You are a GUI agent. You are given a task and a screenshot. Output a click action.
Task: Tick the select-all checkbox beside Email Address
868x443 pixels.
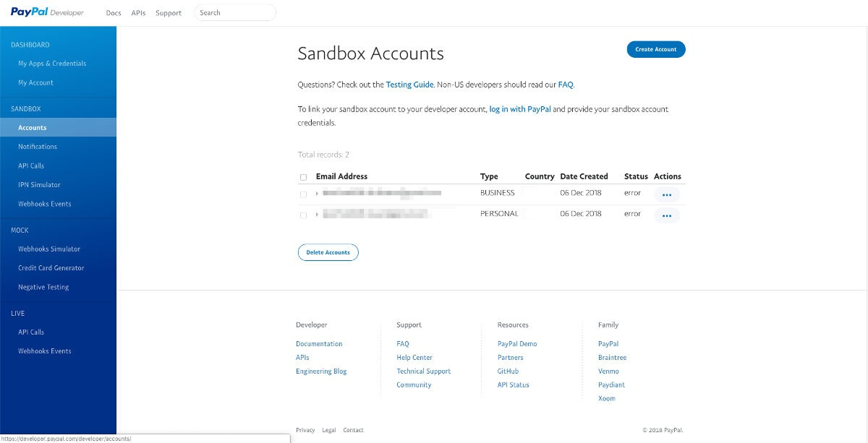point(303,177)
